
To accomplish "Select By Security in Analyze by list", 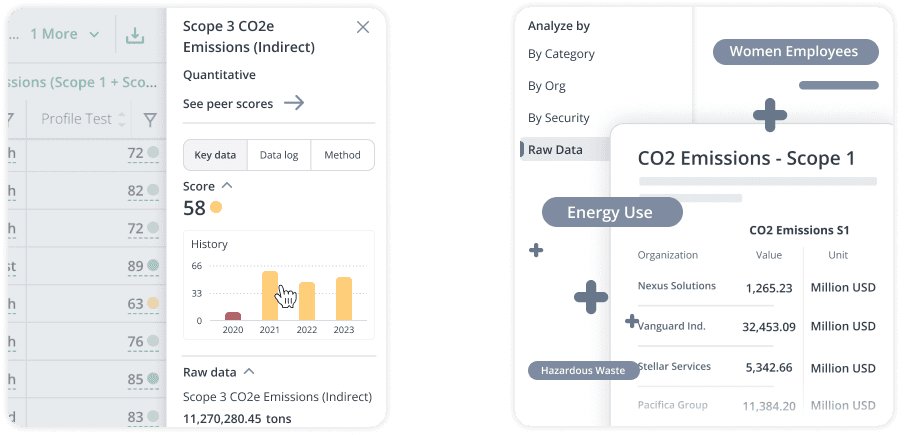I will point(559,118).
